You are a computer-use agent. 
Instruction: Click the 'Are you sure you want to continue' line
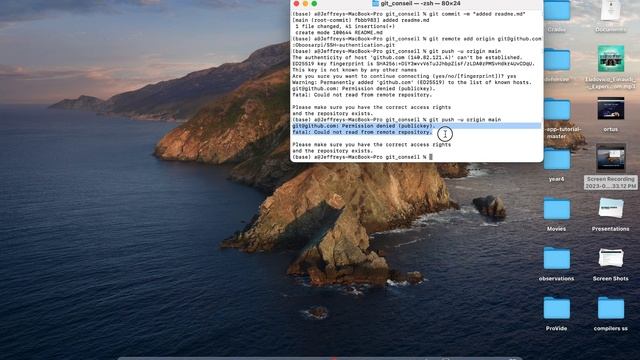tap(404, 76)
